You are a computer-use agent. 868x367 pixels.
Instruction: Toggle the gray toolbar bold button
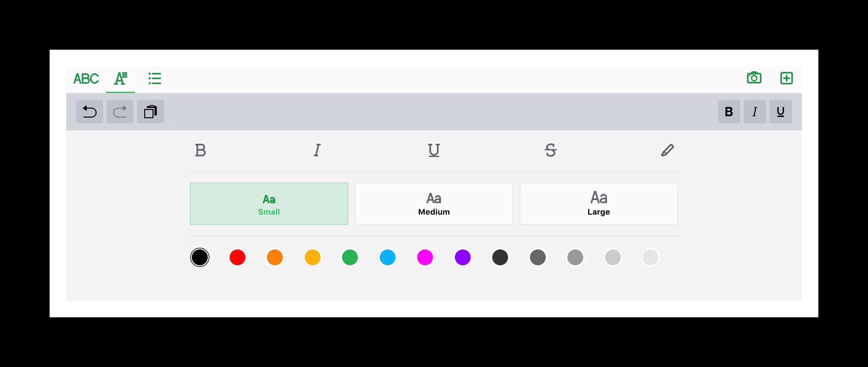tap(729, 112)
